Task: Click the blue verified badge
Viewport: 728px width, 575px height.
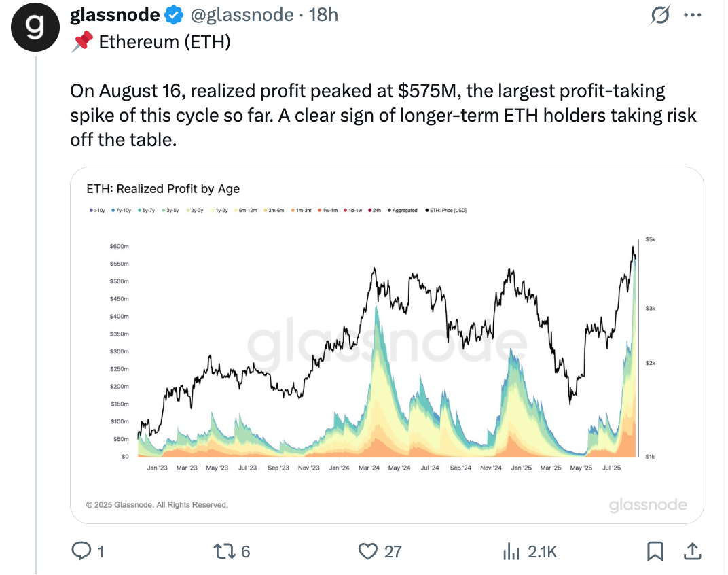Action: tap(174, 15)
